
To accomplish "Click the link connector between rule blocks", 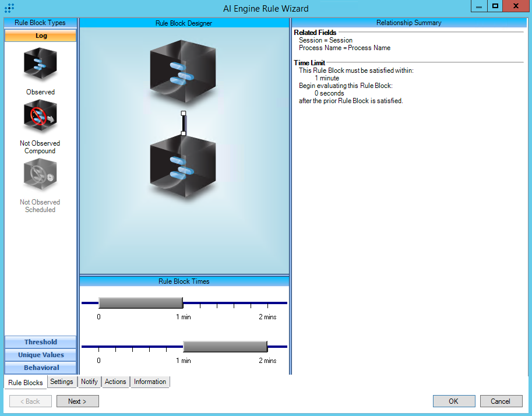I will click(x=184, y=123).
